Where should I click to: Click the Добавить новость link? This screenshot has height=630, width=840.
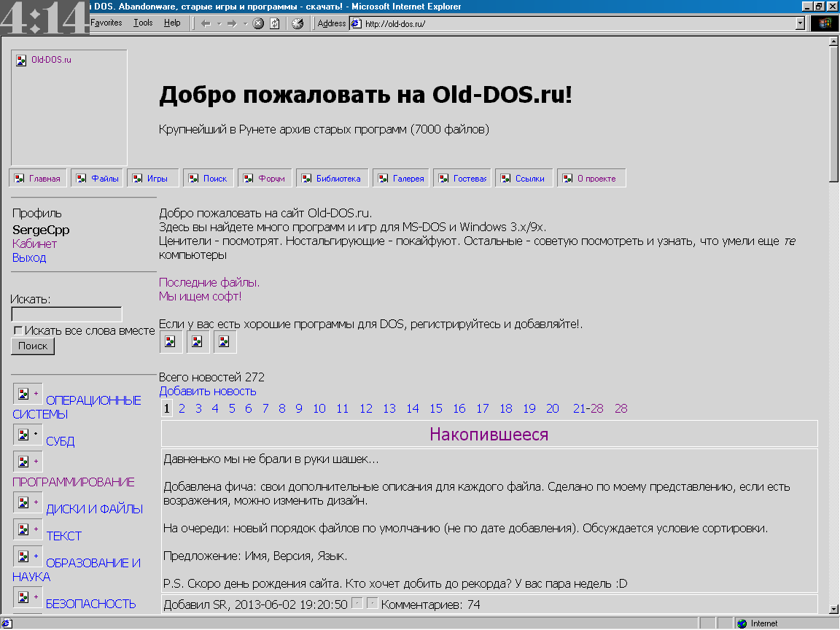[207, 391]
